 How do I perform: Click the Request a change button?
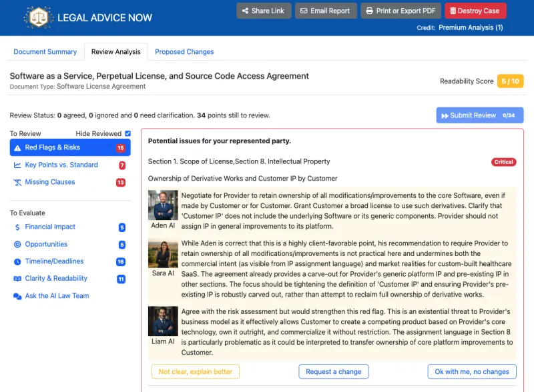click(x=333, y=371)
